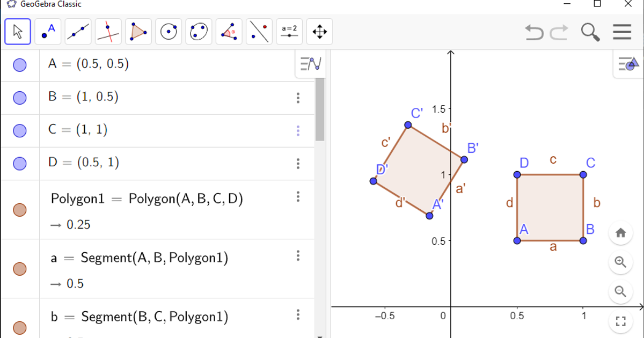Open the algebra view sorting options

310,63
